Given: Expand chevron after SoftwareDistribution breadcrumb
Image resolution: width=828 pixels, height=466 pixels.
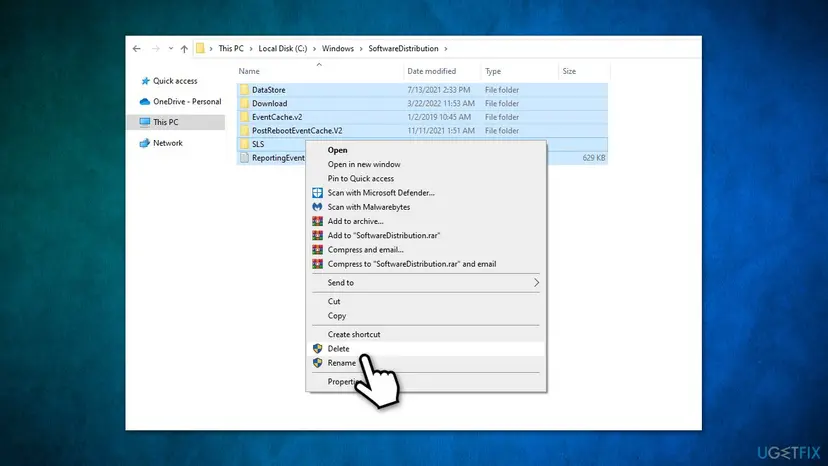Looking at the screenshot, I should (446, 49).
